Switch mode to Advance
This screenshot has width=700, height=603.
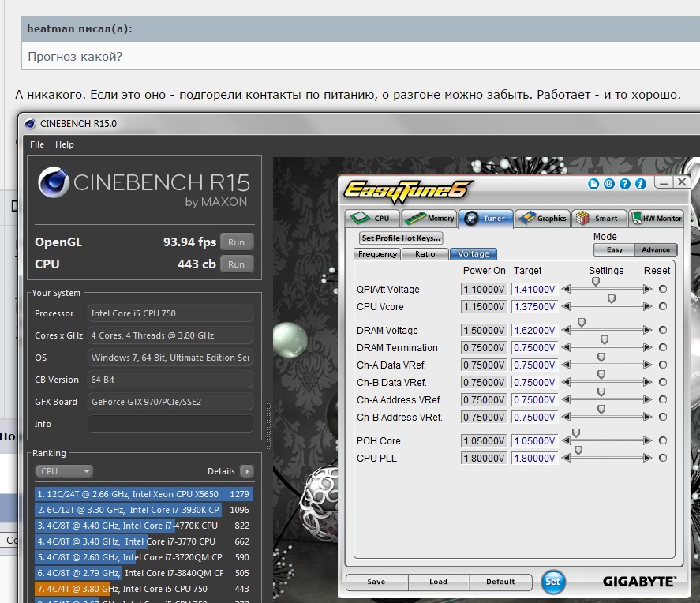656,250
